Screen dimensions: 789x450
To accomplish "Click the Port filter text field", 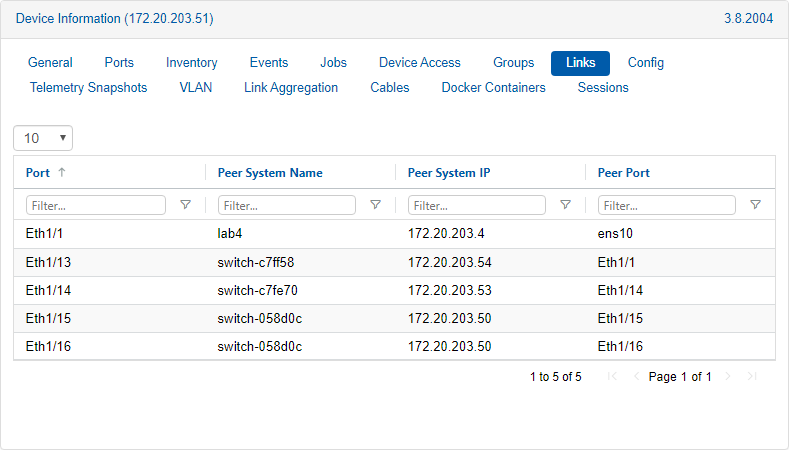I will click(x=97, y=205).
